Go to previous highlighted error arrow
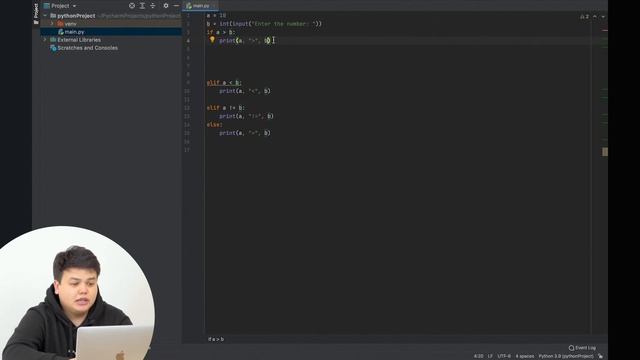This screenshot has width=640, height=360. [x=595, y=17]
